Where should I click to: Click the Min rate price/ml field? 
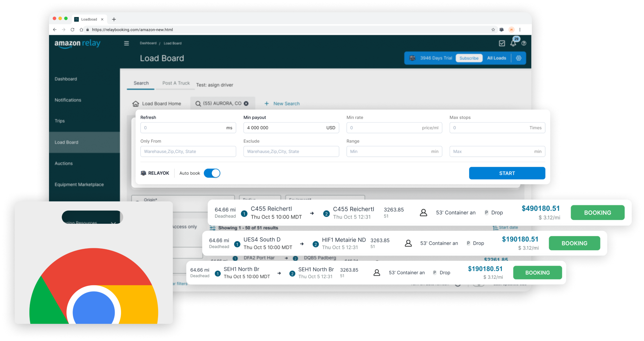pyautogui.click(x=394, y=128)
